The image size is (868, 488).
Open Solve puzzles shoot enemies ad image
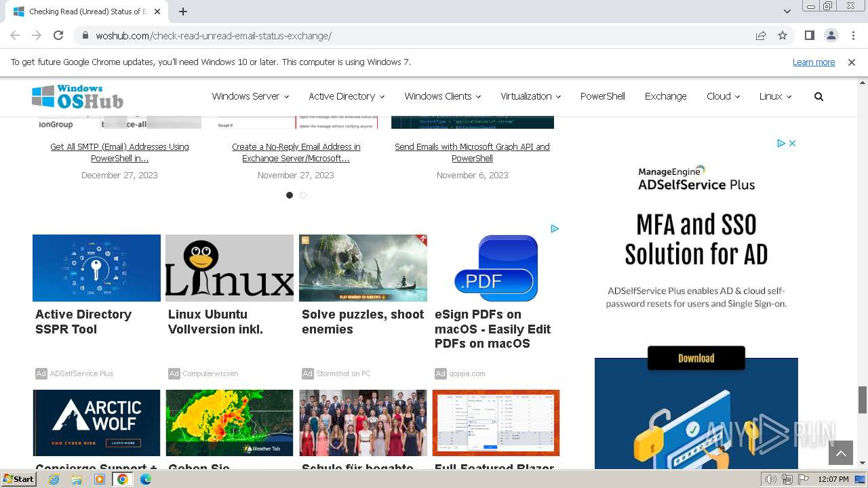[363, 268]
